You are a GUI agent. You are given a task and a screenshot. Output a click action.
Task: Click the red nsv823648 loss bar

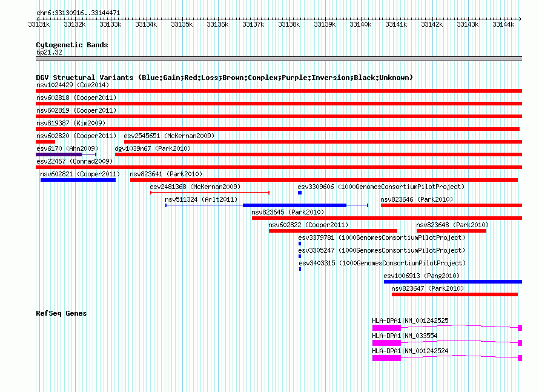[451, 231]
